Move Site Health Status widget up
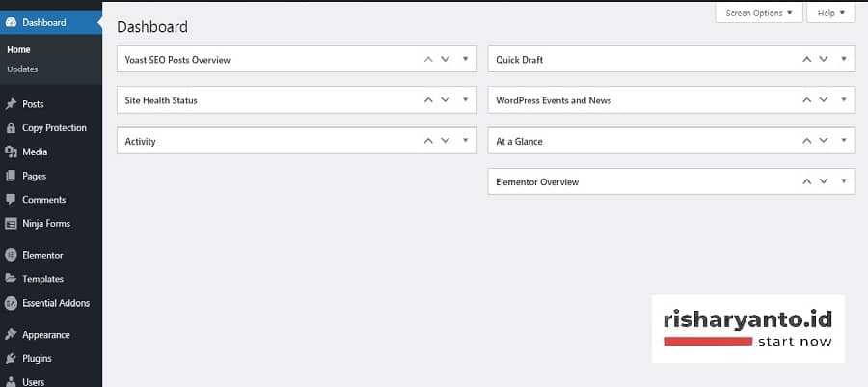Screen dimensions: 868x387 (428, 100)
